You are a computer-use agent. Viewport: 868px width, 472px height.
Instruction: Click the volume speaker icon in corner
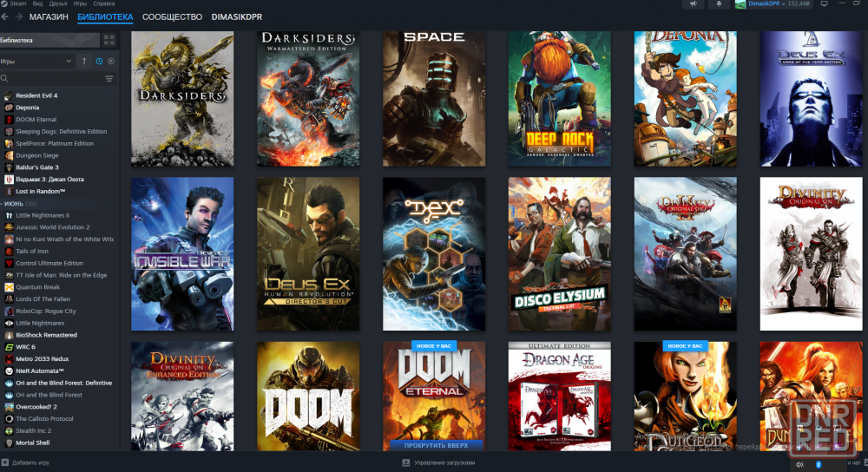(799, 464)
